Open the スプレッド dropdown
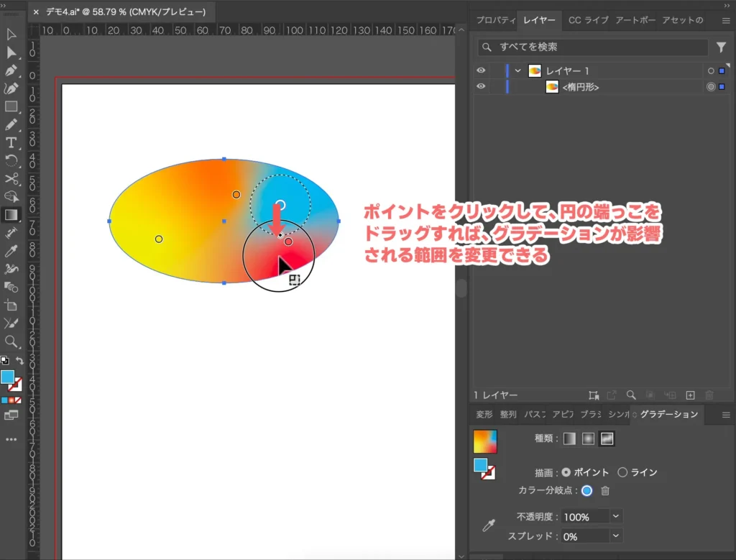 coord(616,535)
